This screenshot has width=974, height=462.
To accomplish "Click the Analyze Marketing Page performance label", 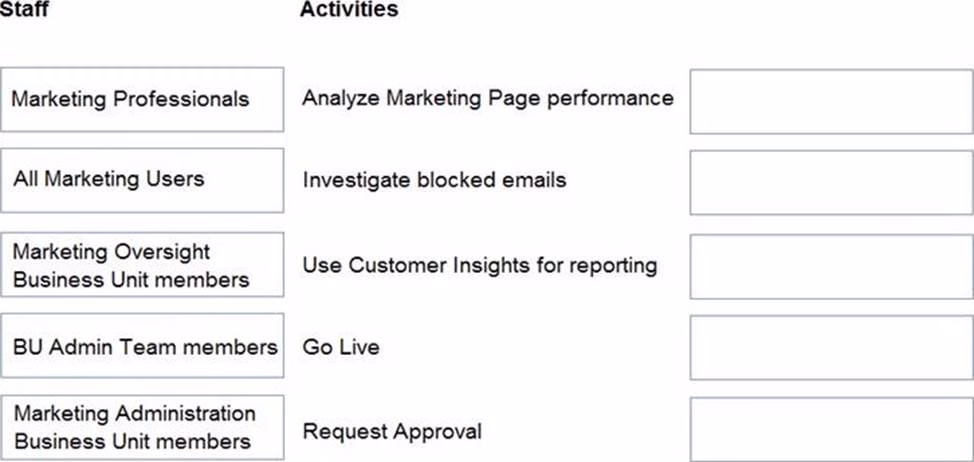I will (x=488, y=98).
